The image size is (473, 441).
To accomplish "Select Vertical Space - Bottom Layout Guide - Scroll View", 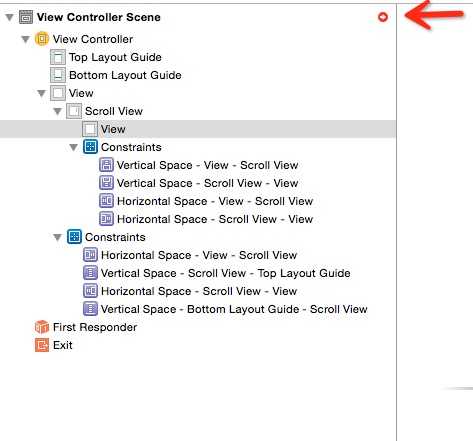I will click(234, 309).
